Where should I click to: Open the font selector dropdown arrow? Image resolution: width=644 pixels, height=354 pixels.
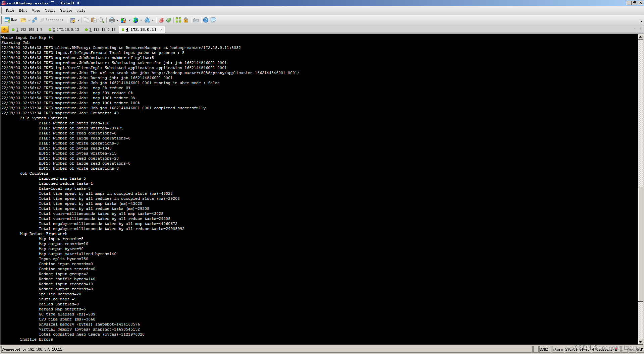153,20
